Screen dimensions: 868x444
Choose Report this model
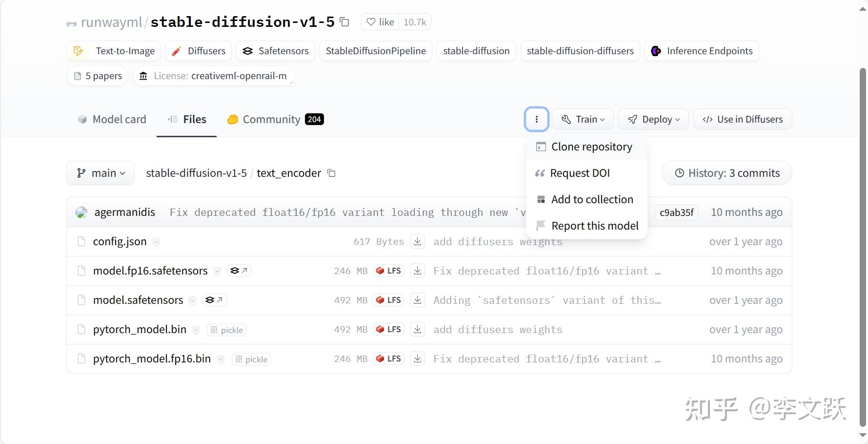[595, 225]
